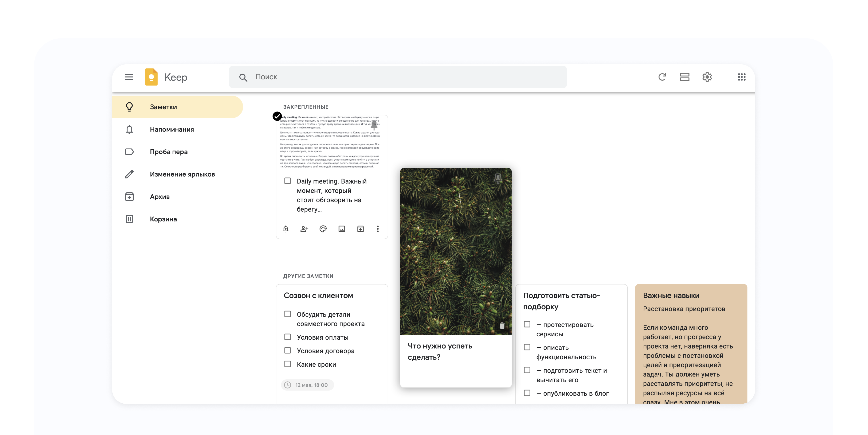Open the three-dot more menu on note
The height and width of the screenshot is (435, 868).
[x=378, y=229]
